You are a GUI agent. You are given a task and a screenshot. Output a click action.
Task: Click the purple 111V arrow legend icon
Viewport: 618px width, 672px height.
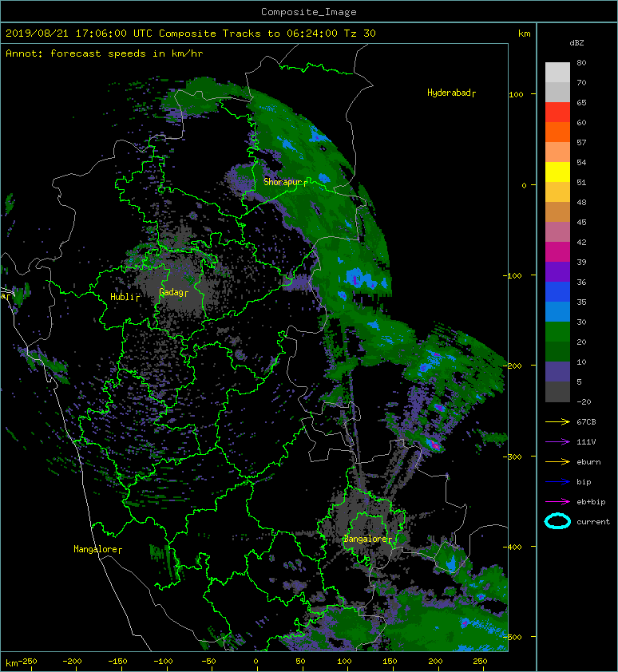[x=557, y=442]
